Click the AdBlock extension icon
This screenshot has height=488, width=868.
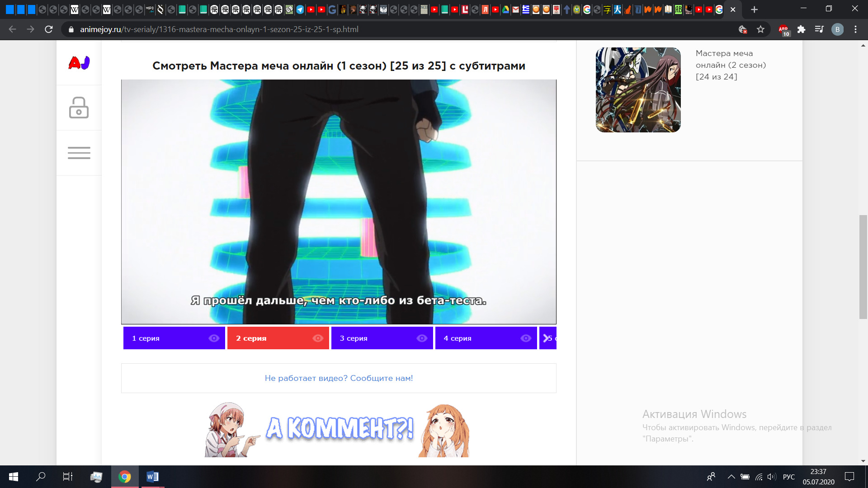783,30
